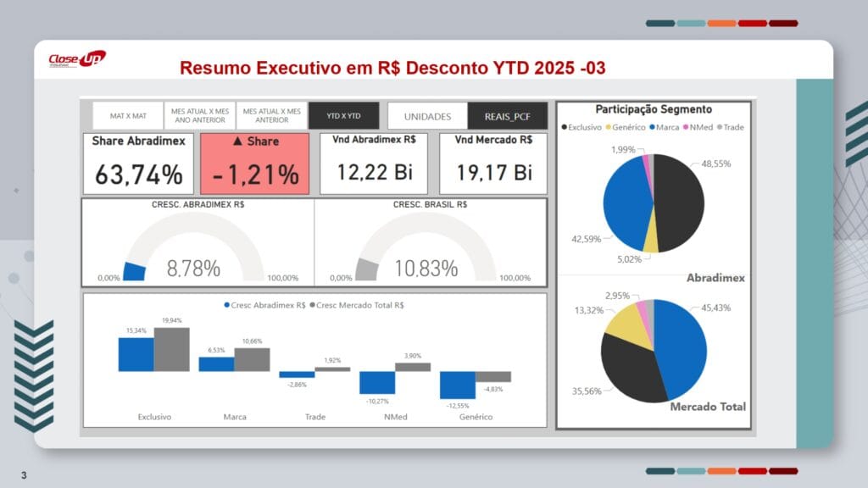Click the blue Marca bar labeled 6,53%
This screenshot has height=488, width=868.
[216, 364]
